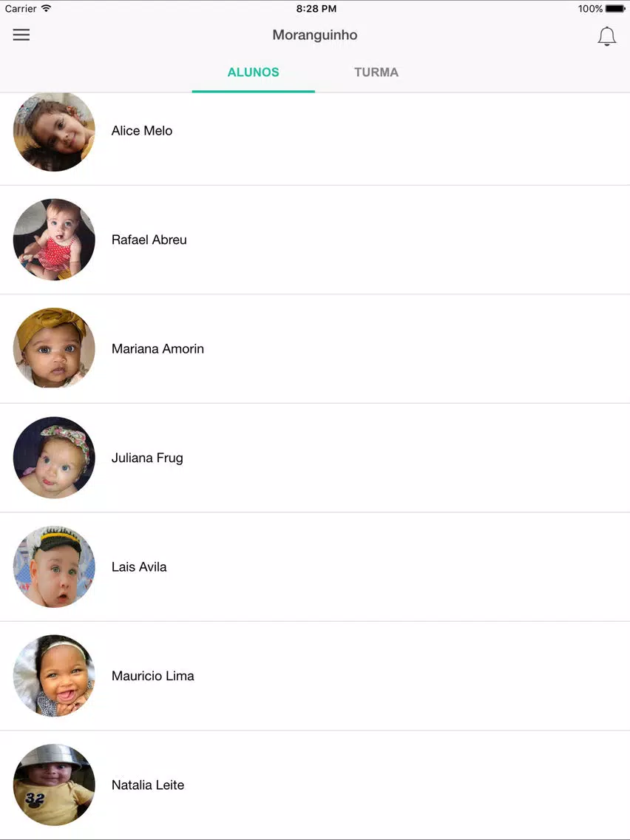Open student Mauricio Lima by name
Image resolution: width=630 pixels, height=840 pixels.
click(152, 676)
